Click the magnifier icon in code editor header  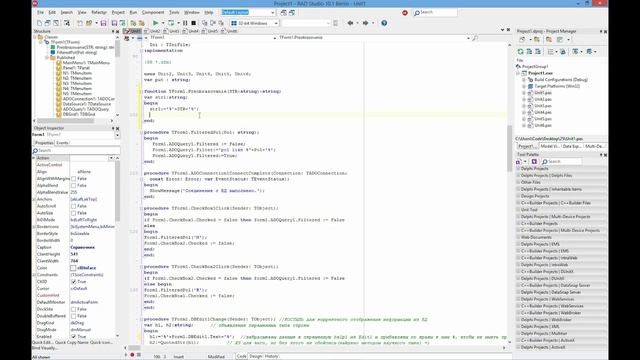[475, 38]
